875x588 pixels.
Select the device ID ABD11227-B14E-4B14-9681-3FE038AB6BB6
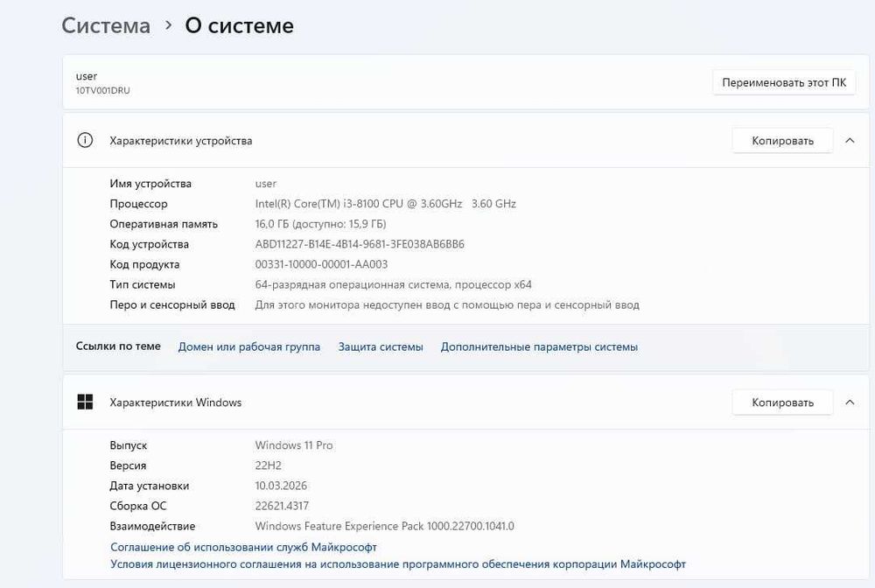(360, 244)
